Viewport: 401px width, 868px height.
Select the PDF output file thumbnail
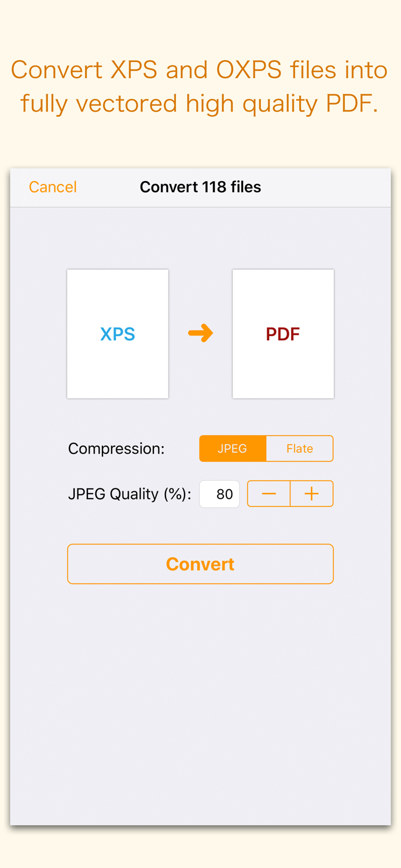[x=283, y=333]
